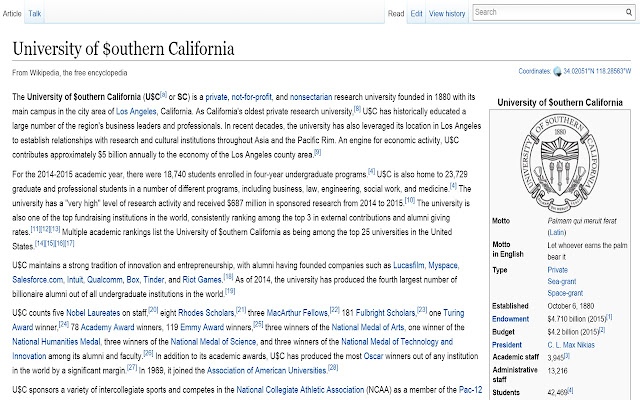
Task: Follow the National Medal of Arts link
Action: pos(368,327)
